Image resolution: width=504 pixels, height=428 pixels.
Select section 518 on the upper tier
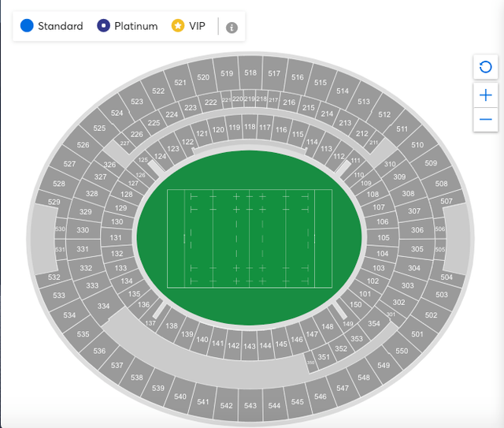250,73
